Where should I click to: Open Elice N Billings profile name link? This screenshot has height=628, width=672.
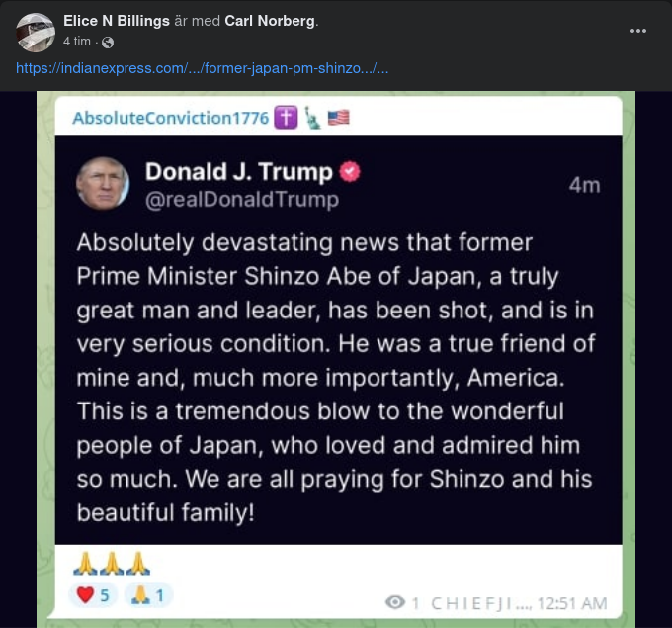pos(117,21)
